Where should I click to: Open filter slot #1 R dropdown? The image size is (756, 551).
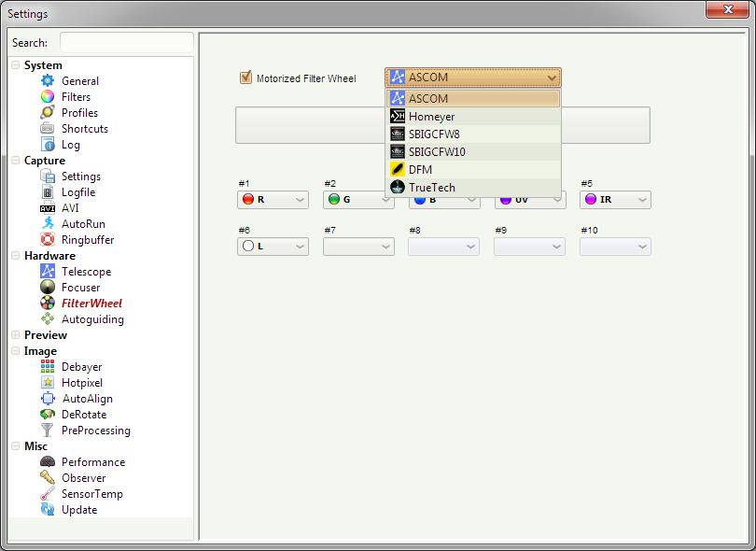tap(273, 199)
